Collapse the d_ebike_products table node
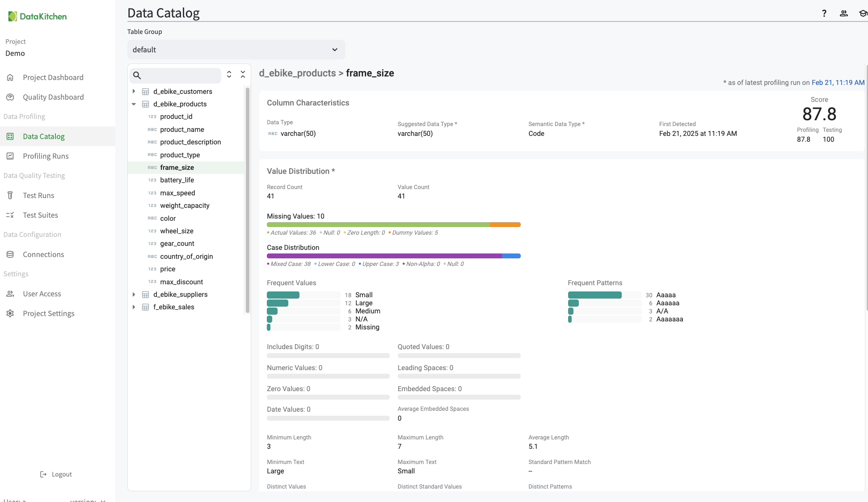The width and height of the screenshot is (868, 502). 134,104
